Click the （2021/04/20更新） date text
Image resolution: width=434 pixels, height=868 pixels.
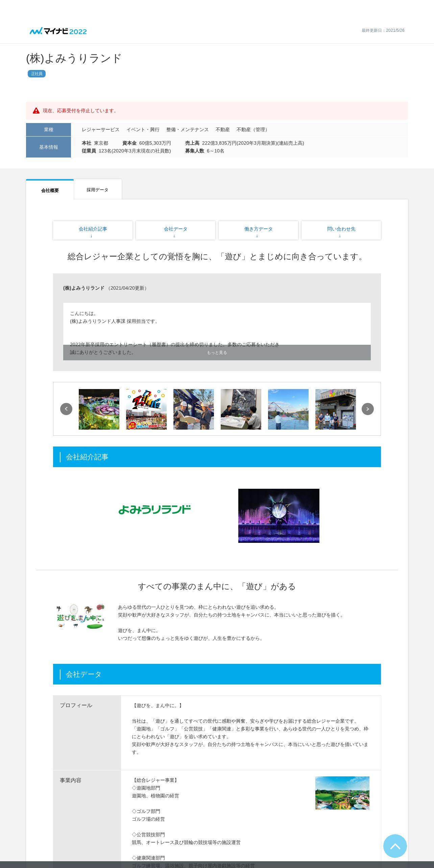(x=127, y=288)
